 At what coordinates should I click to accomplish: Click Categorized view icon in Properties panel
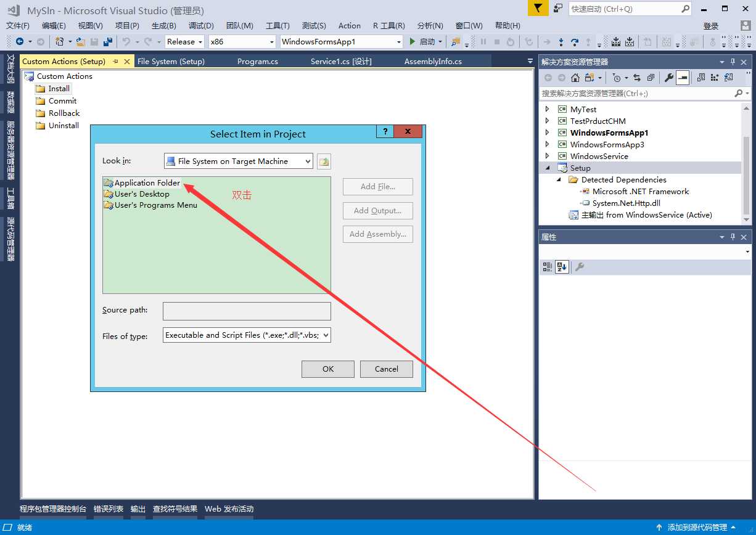coord(547,267)
